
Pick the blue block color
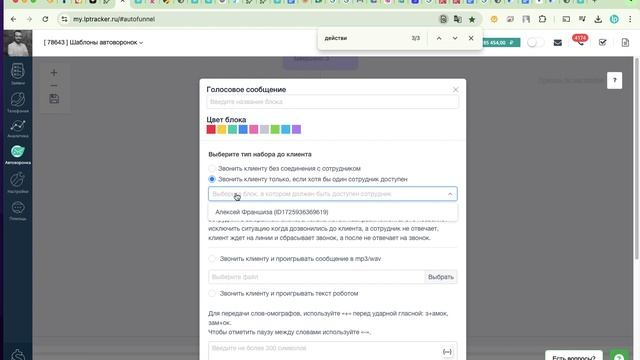click(x=243, y=129)
